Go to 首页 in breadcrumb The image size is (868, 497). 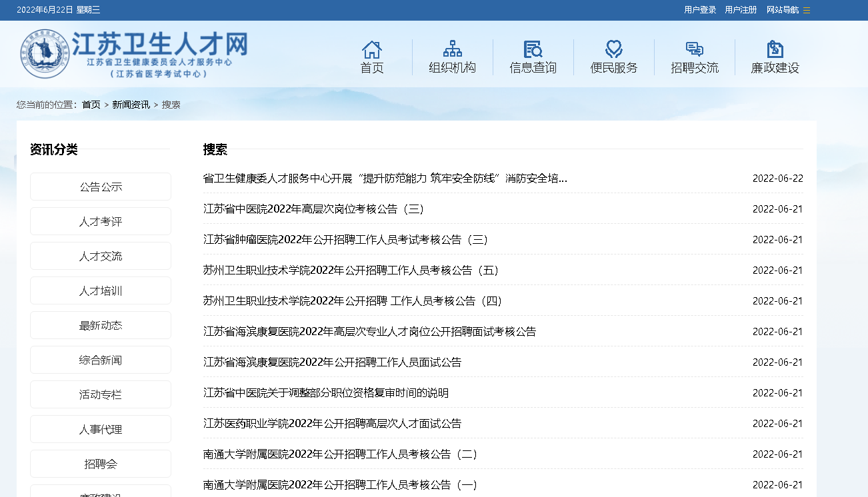(91, 105)
